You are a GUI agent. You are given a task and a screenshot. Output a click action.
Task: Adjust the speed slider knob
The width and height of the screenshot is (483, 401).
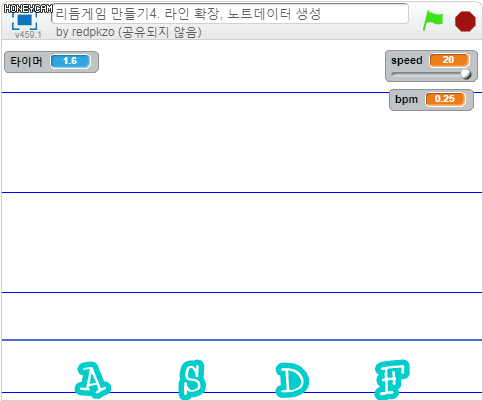pyautogui.click(x=466, y=74)
